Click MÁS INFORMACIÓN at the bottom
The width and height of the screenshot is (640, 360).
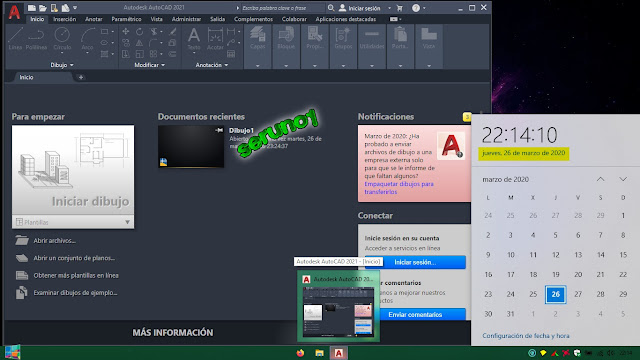(173, 332)
